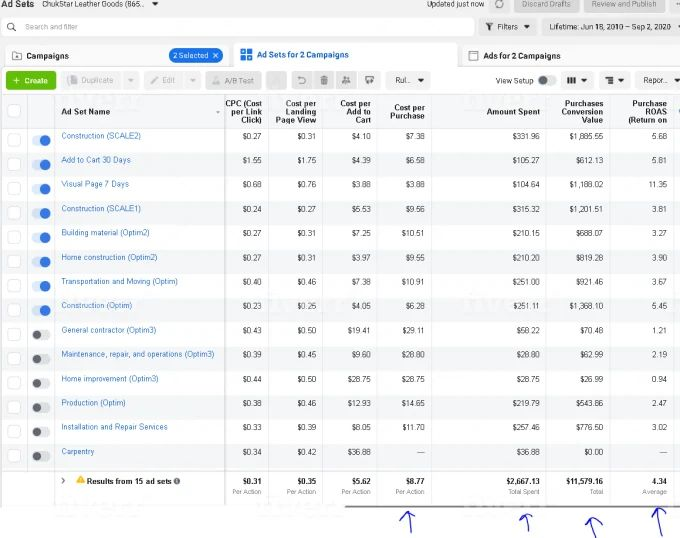Screen dimensions: 680x538
Task: Click the audience people icon in toolbar
Action: point(346,80)
